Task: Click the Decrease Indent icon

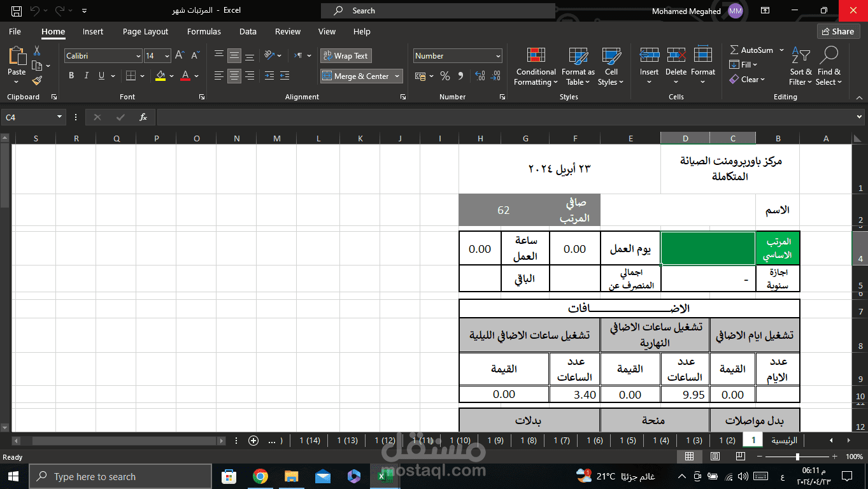Action: [269, 76]
